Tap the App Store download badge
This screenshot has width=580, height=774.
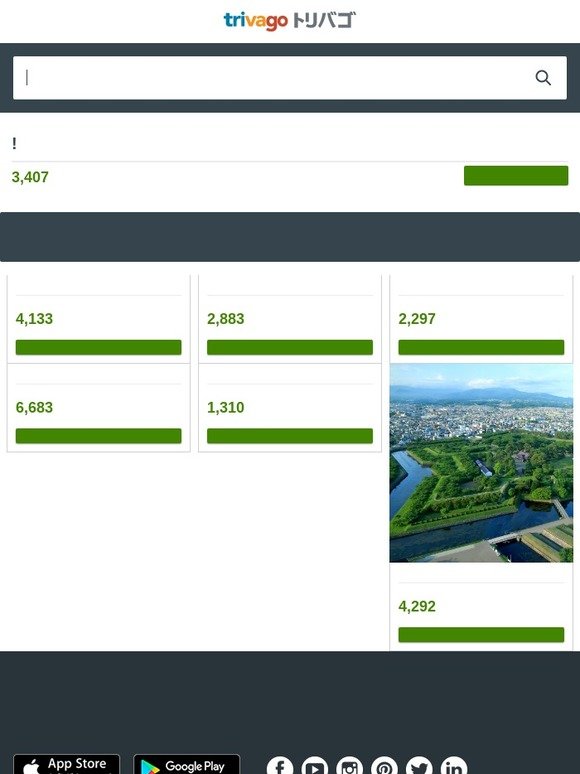67,764
